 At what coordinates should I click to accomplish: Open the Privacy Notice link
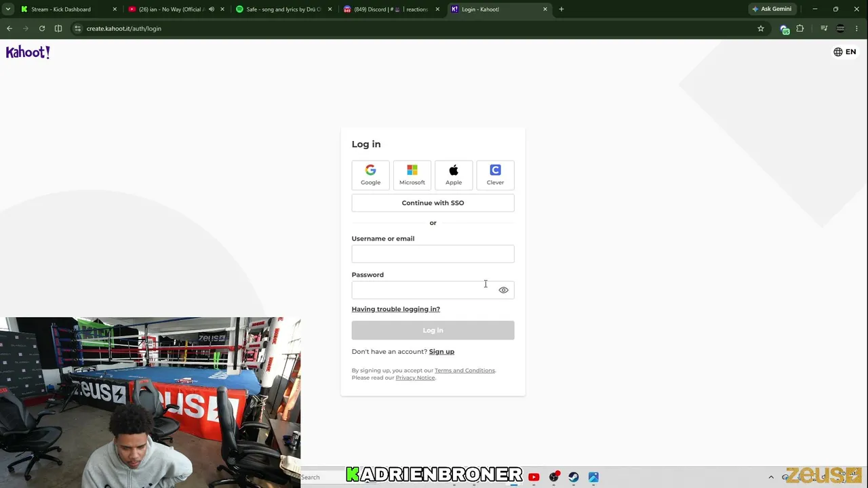click(x=415, y=378)
